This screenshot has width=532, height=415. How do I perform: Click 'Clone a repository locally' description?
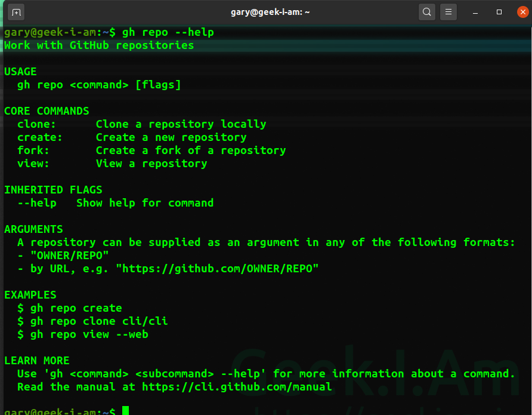click(181, 124)
